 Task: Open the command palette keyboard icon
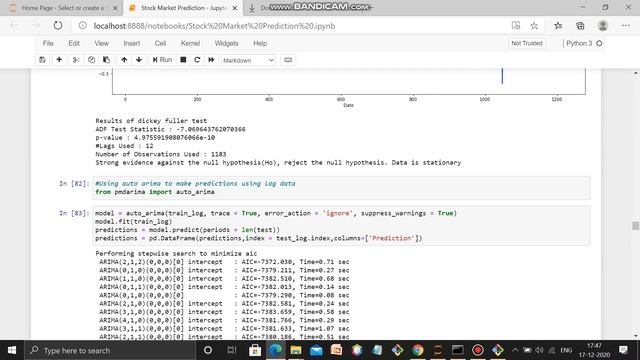[288, 60]
